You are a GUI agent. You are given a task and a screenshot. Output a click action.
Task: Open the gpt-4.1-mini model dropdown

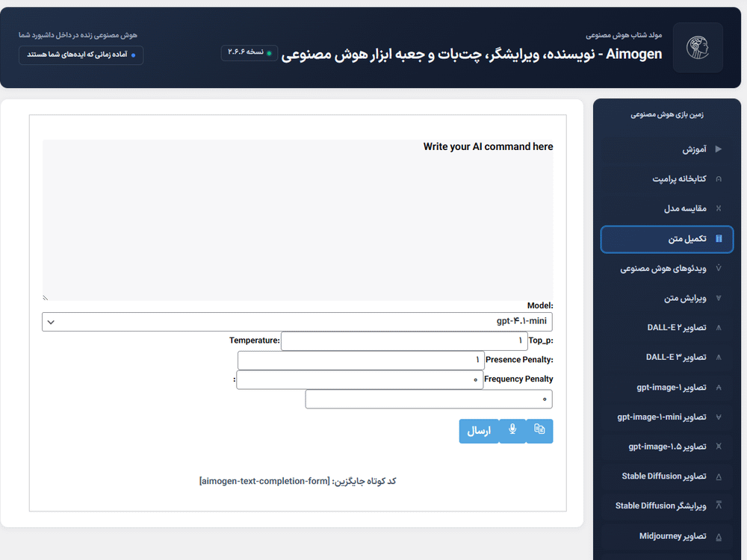pyautogui.click(x=297, y=321)
